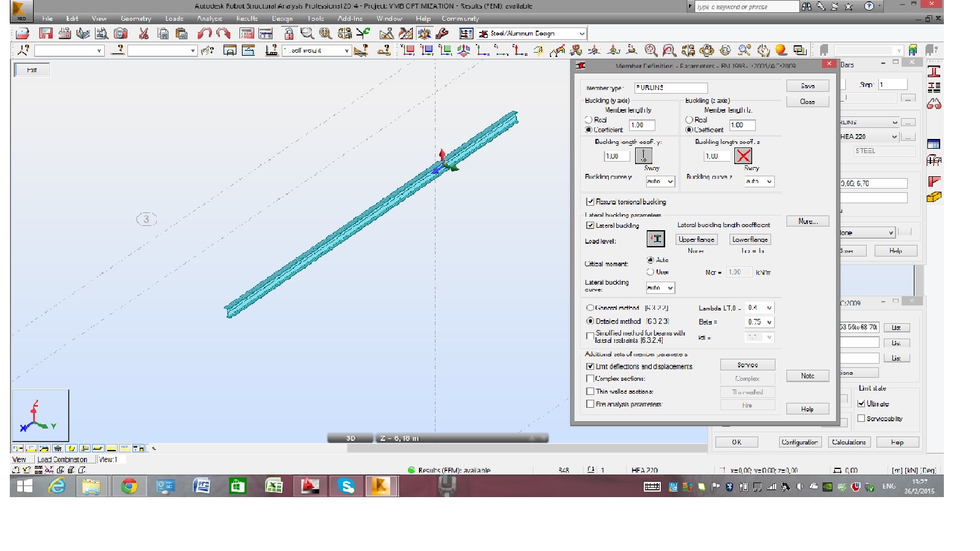Click the Save diskette icon

pos(45,34)
